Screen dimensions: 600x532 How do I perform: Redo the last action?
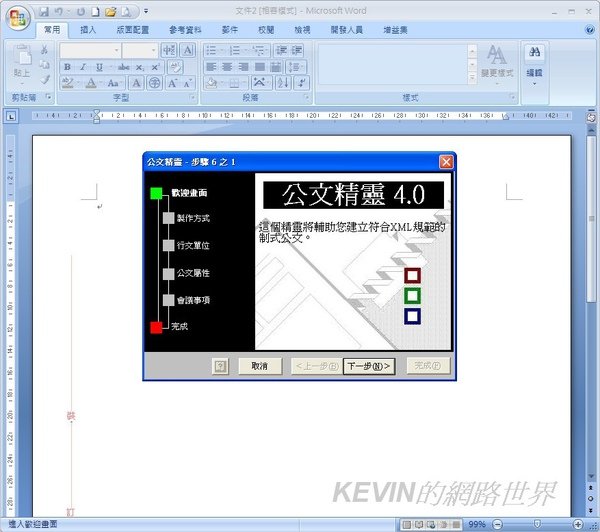pyautogui.click(x=81, y=12)
